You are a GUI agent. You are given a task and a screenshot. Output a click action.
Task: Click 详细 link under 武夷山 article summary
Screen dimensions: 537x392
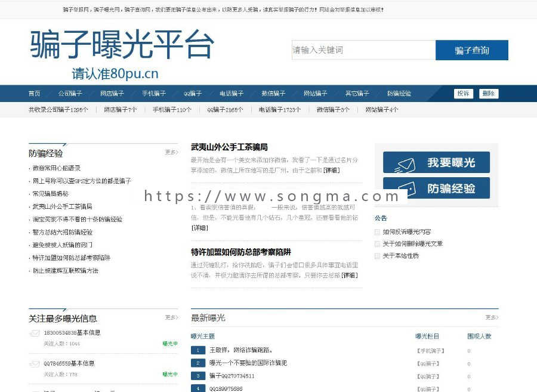(x=331, y=170)
